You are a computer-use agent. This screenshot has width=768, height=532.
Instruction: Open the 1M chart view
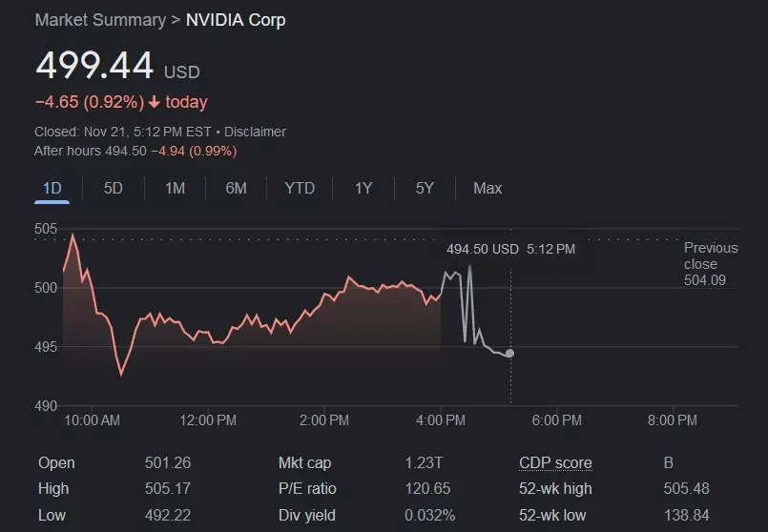[175, 189]
